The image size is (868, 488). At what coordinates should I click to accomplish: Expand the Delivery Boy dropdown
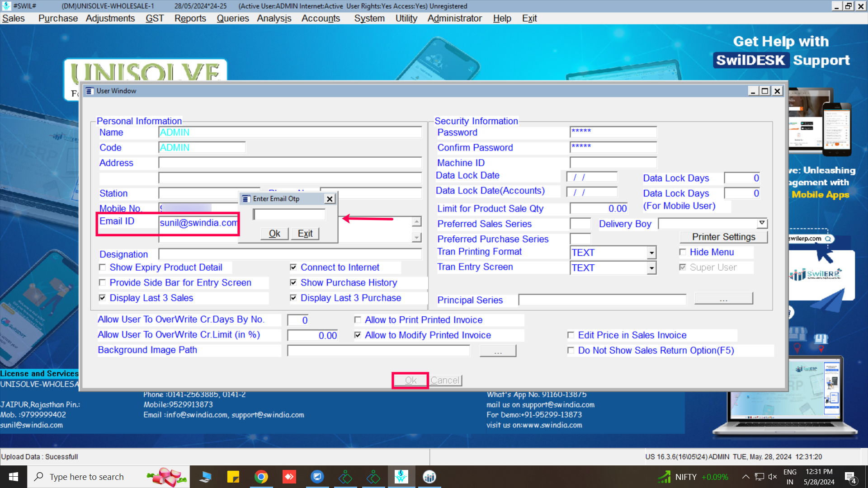[762, 223]
